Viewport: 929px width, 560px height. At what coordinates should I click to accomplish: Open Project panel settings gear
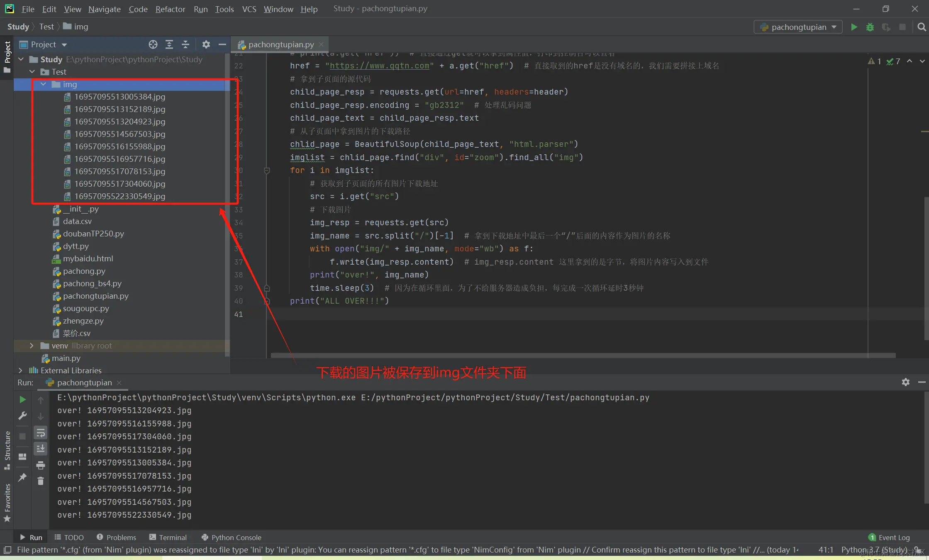pyautogui.click(x=206, y=44)
